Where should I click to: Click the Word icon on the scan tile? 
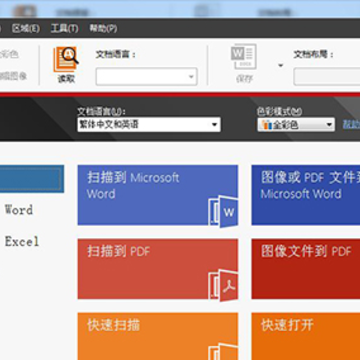click(x=223, y=211)
